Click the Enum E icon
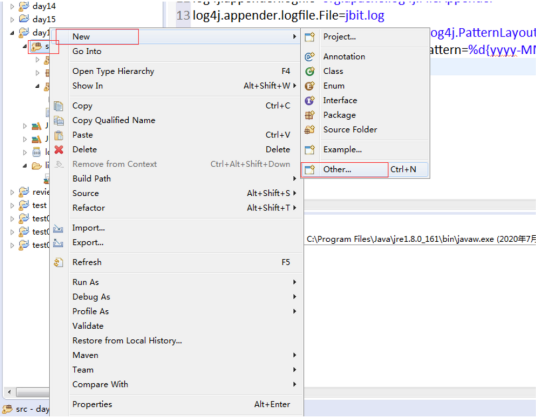539x418 pixels. pyautogui.click(x=310, y=86)
